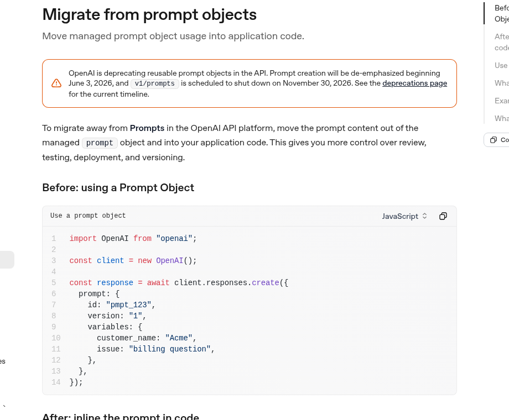Select the highlighted gray sidebar item at left
The height and width of the screenshot is (420, 509).
point(7,259)
